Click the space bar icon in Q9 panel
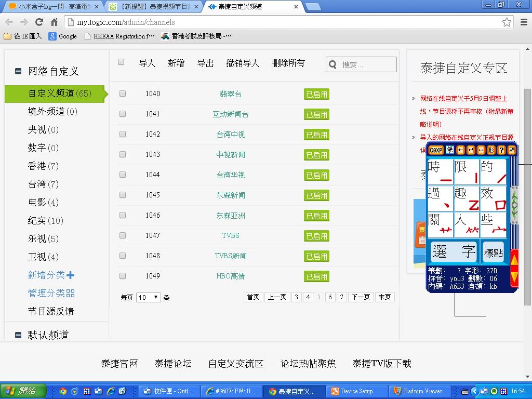The width and height of the screenshot is (532, 399). pos(481,150)
